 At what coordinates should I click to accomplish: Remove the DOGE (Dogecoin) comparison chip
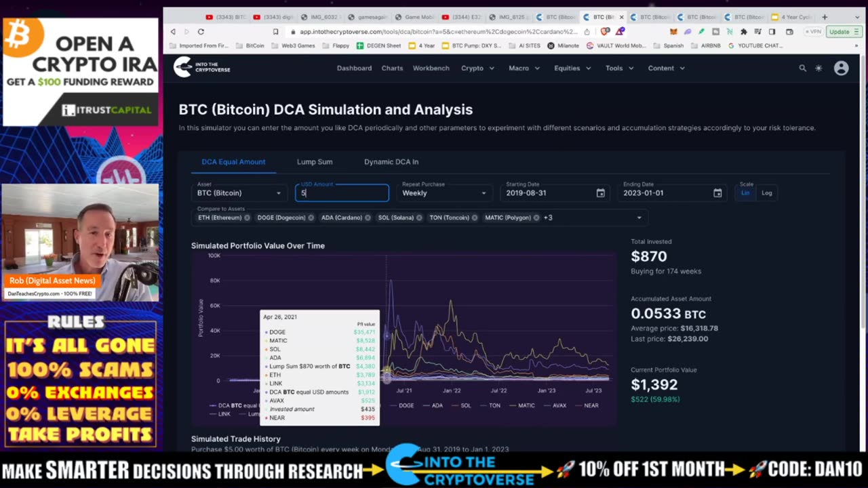pyautogui.click(x=311, y=218)
